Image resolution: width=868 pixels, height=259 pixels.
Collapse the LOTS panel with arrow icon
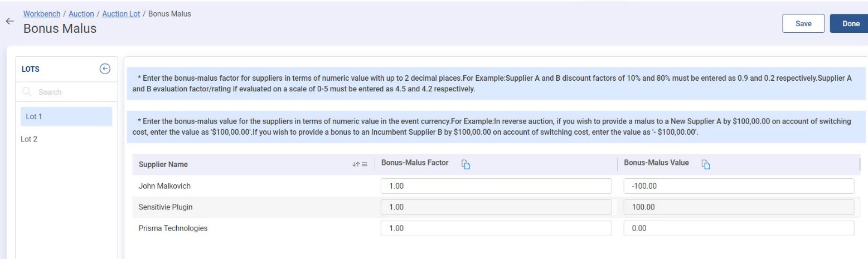pyautogui.click(x=104, y=69)
